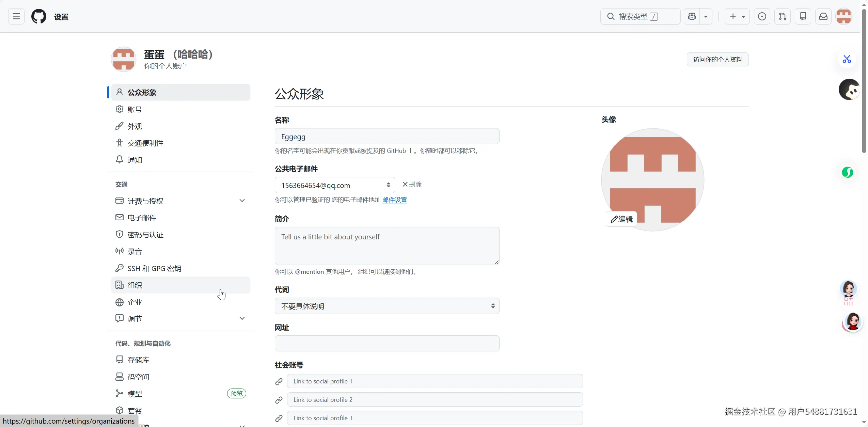This screenshot has width=868, height=427.
Task: Open the 代词 pronouns dropdown
Action: (387, 306)
